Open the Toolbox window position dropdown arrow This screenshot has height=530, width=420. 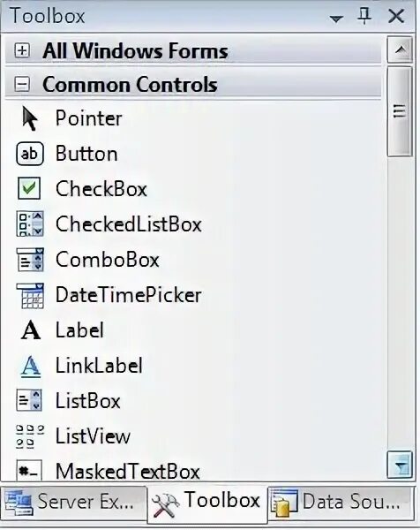336,19
